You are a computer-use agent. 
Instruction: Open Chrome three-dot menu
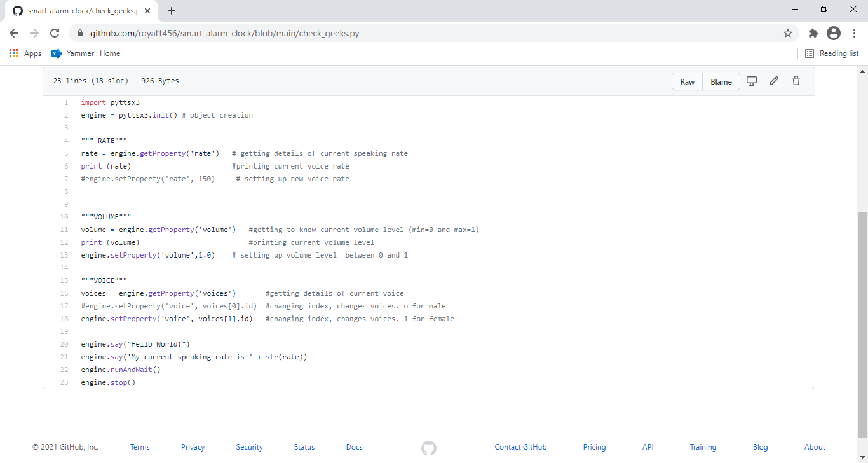point(854,33)
